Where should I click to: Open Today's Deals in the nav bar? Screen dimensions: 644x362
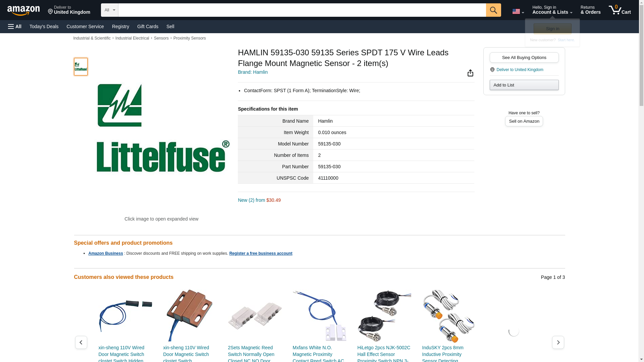point(44,26)
